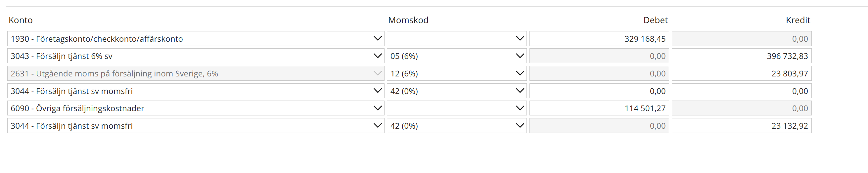Image resolution: width=868 pixels, height=173 pixels.
Task: Click the greyed-out 2631 Utgående moms account field
Action: point(196,73)
